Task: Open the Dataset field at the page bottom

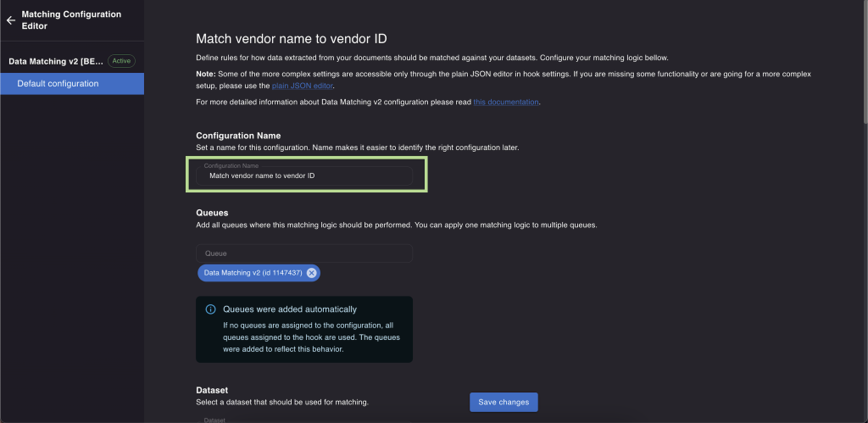Action: (304, 420)
